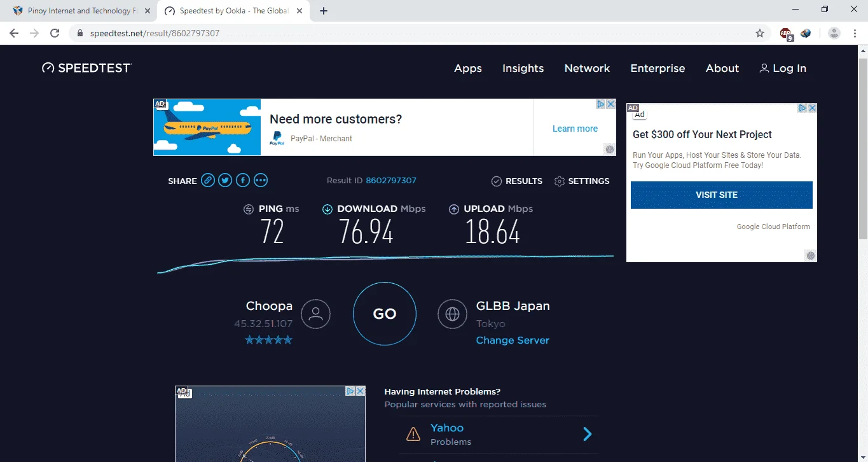Close the PayPal banner ad
868x462 pixels.
[x=610, y=104]
